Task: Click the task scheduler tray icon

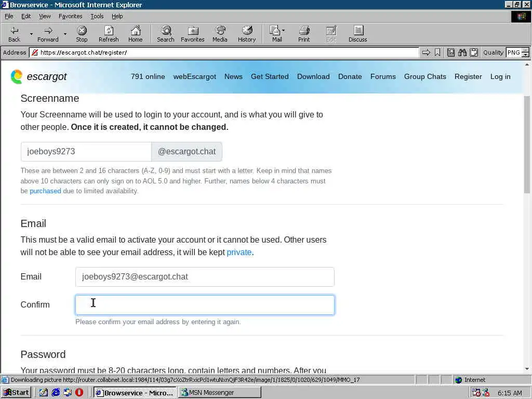Action: 476,393
